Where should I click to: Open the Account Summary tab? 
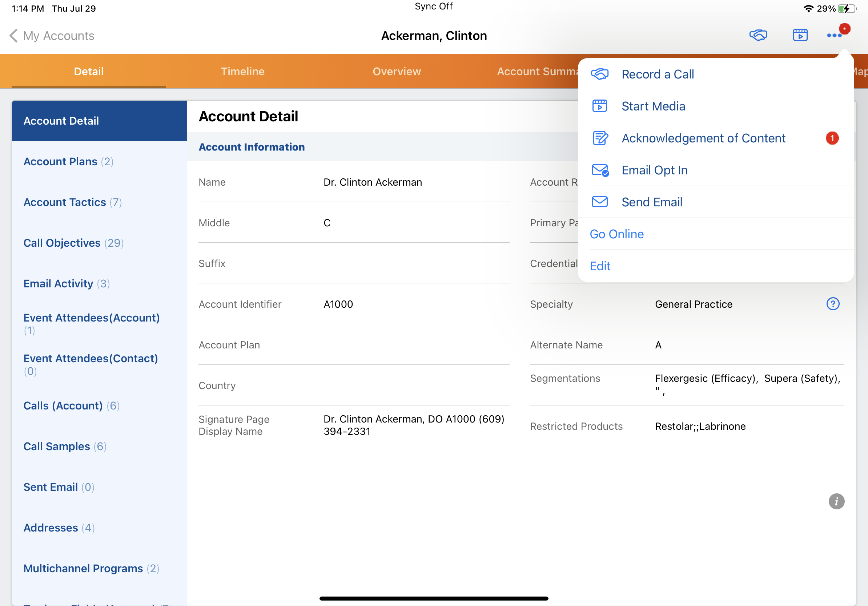537,72
